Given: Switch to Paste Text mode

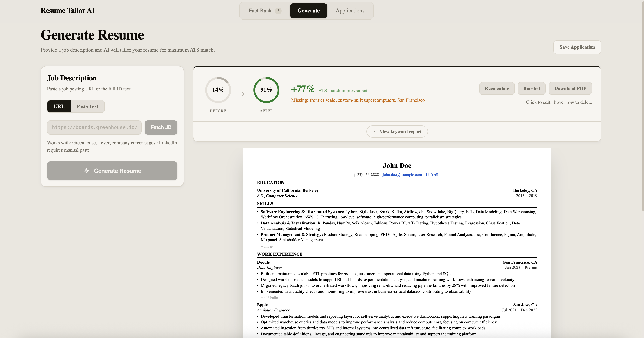Looking at the screenshot, I should point(87,106).
